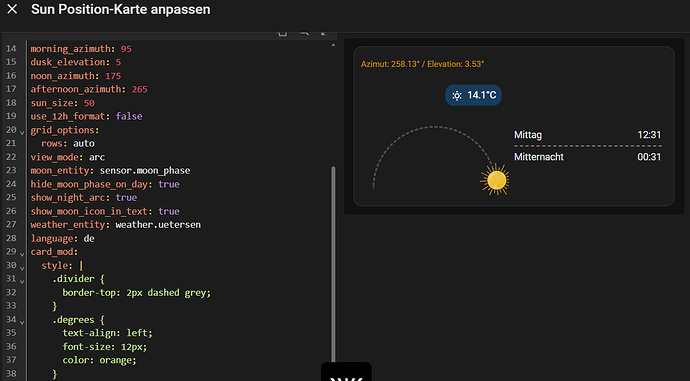Click the code editor scrollbar thumb

coord(333,264)
